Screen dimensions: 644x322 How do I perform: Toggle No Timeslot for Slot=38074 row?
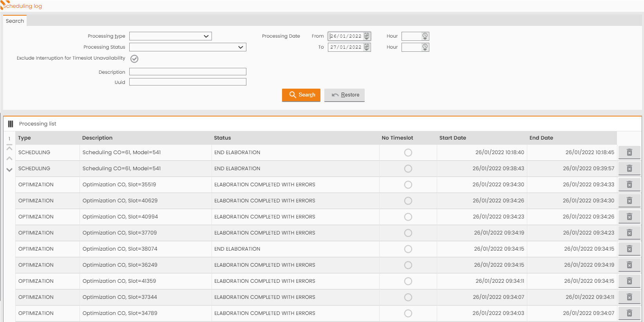[x=408, y=249]
